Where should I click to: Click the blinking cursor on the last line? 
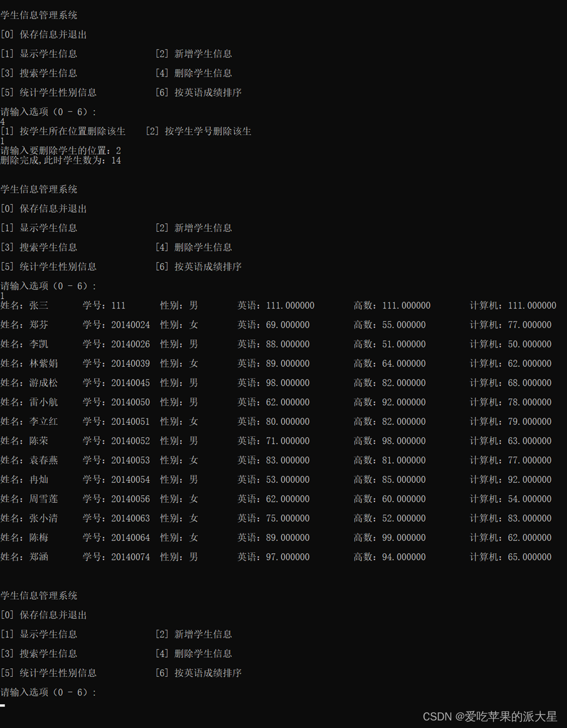[x=3, y=705]
